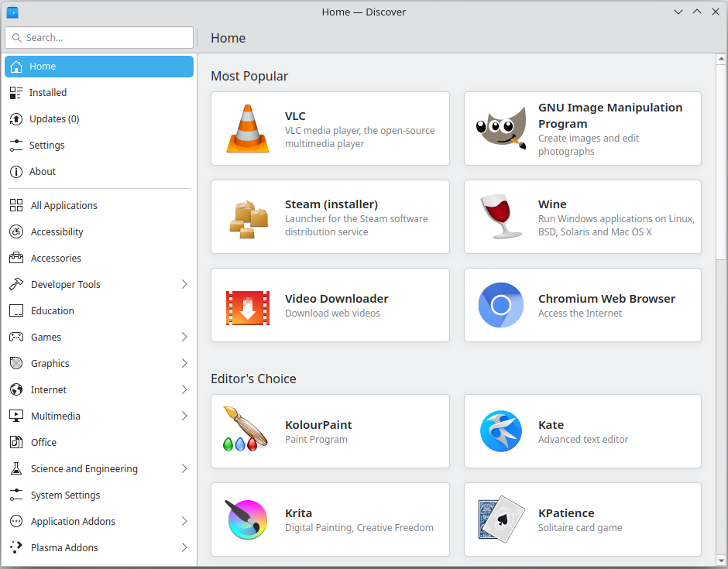Click the Wine glass icon

click(x=501, y=216)
